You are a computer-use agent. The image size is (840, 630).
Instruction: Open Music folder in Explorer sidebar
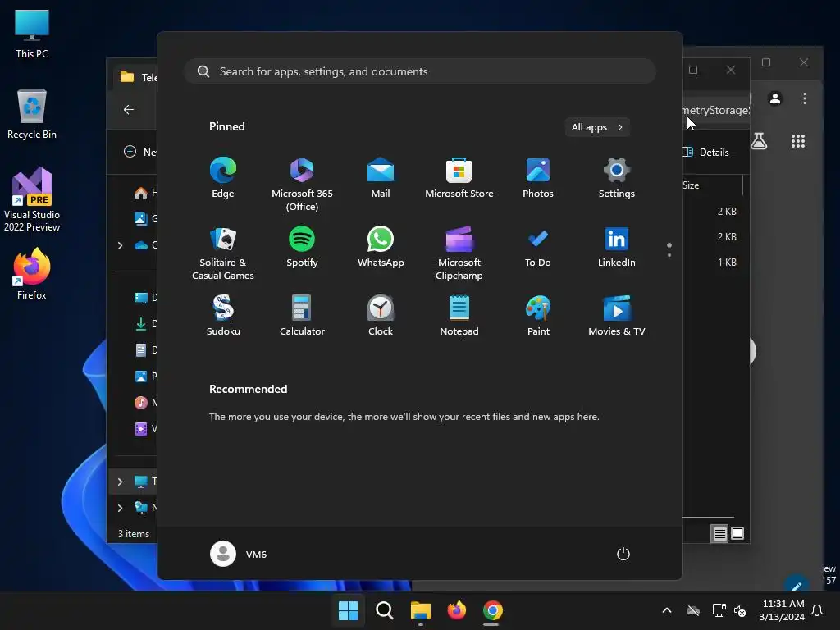pyautogui.click(x=145, y=402)
